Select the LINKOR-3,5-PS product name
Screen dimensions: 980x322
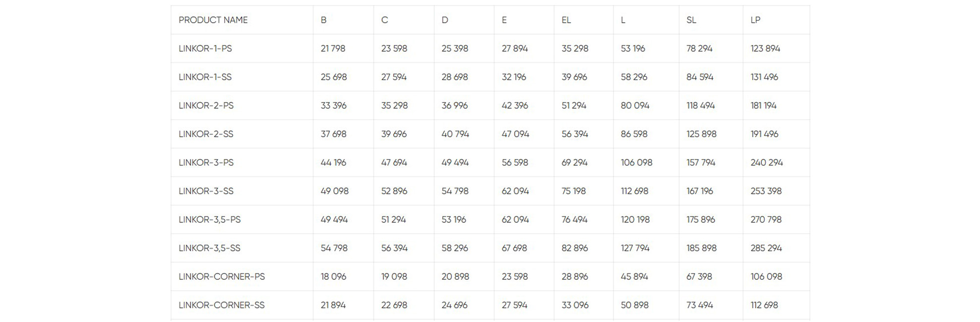point(209,219)
